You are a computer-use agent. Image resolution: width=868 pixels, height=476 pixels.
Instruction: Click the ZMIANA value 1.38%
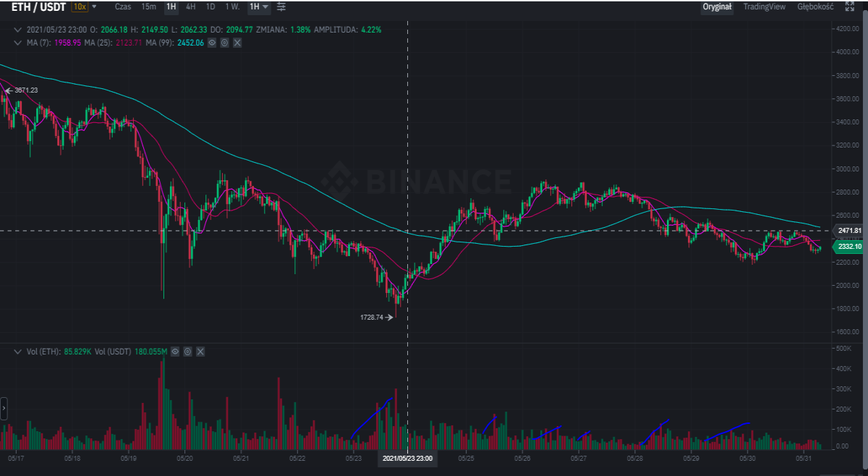pyautogui.click(x=299, y=30)
